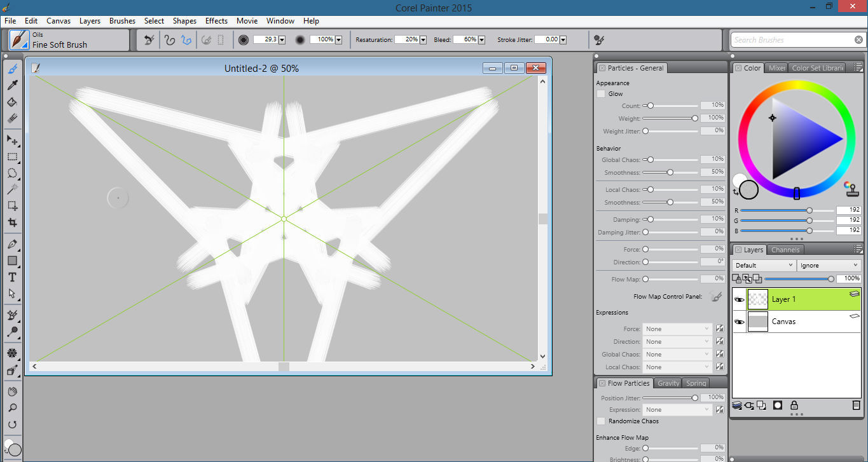Select the Magic Wand tool
The image size is (868, 462).
12,189
